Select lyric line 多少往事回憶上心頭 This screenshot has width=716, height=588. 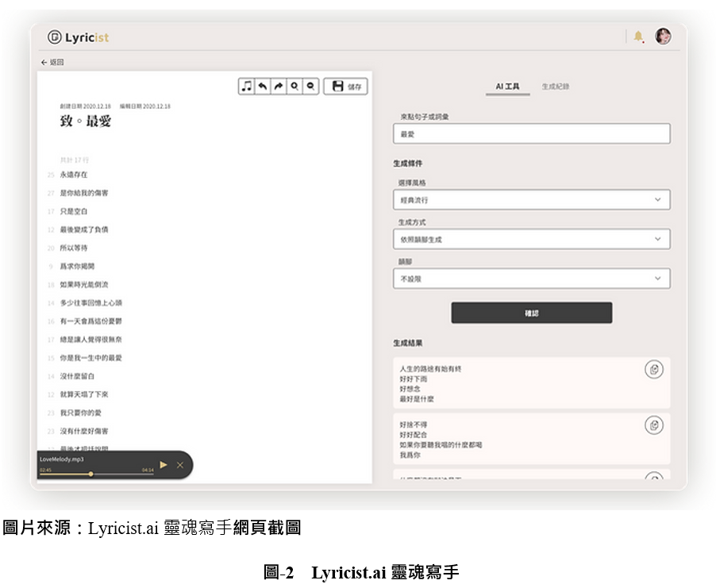click(x=90, y=302)
